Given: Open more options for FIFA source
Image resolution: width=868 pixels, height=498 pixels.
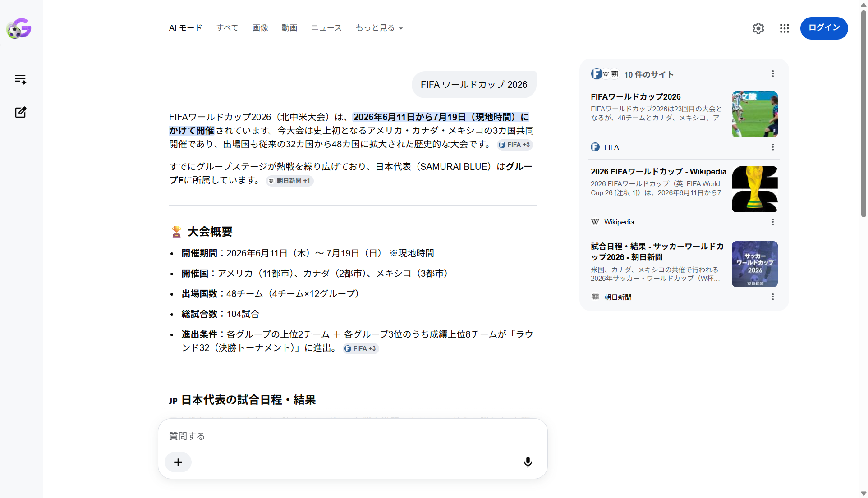Looking at the screenshot, I should [x=773, y=147].
